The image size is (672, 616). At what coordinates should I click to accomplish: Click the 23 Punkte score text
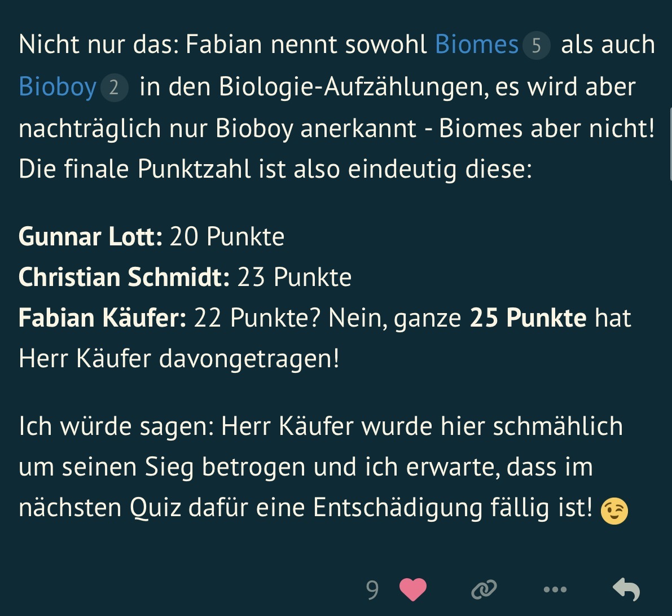pos(294,277)
